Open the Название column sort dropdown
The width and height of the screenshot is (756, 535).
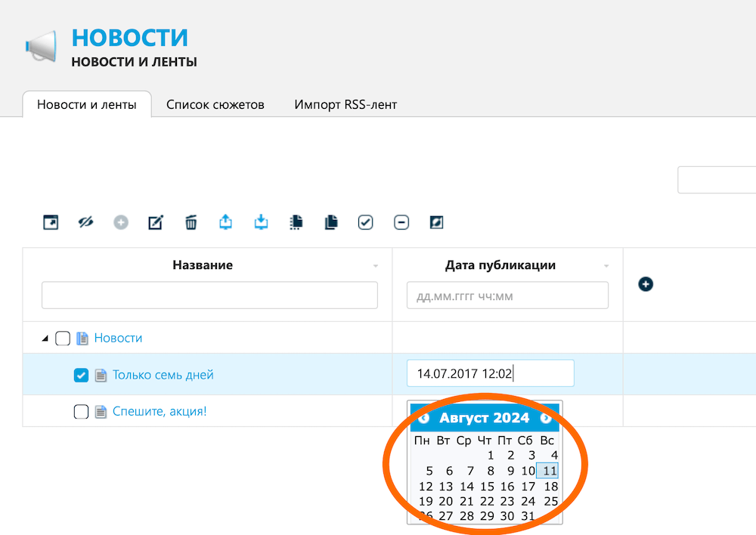[x=376, y=266]
